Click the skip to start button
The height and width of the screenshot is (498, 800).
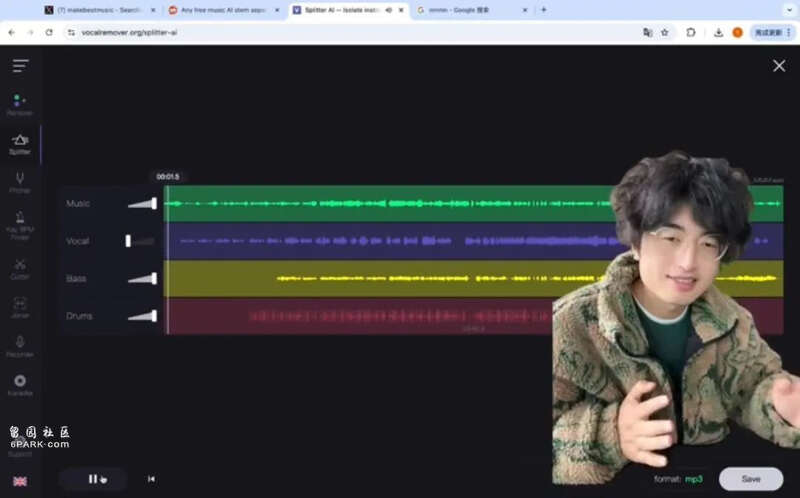click(x=151, y=479)
